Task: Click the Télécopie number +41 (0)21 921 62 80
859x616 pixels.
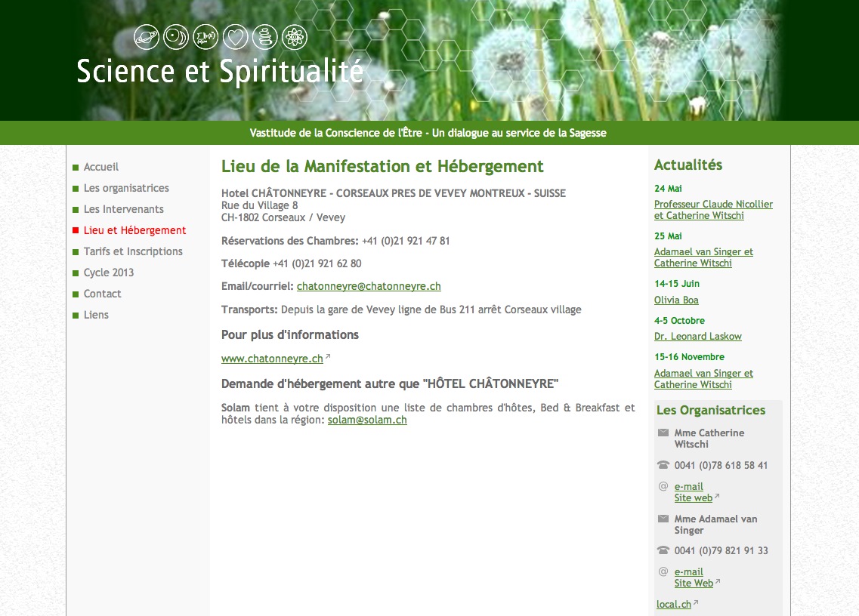Action: pos(317,263)
